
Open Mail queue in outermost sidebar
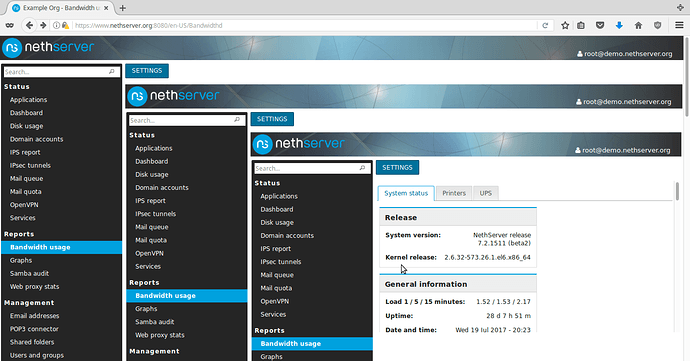tap(26, 179)
